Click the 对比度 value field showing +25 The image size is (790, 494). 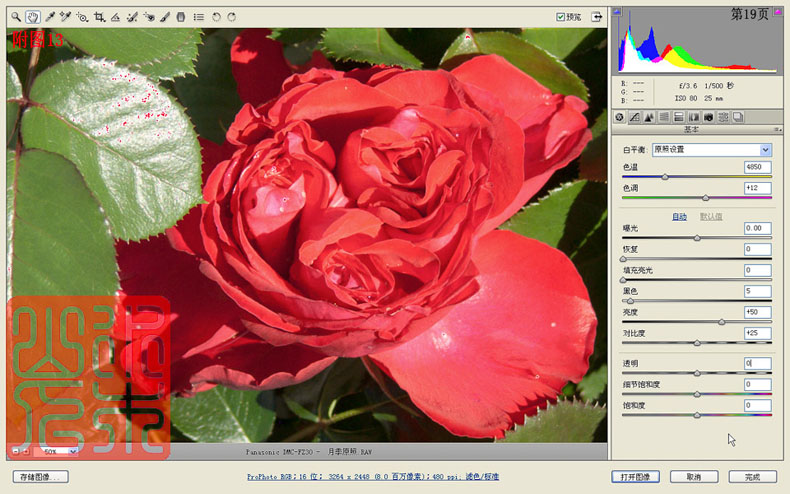coord(758,333)
